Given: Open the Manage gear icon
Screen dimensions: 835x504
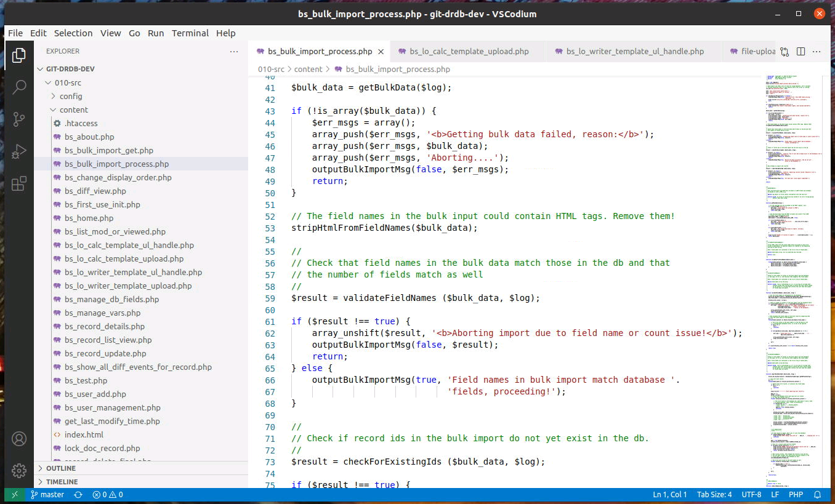Looking at the screenshot, I should coord(19,471).
